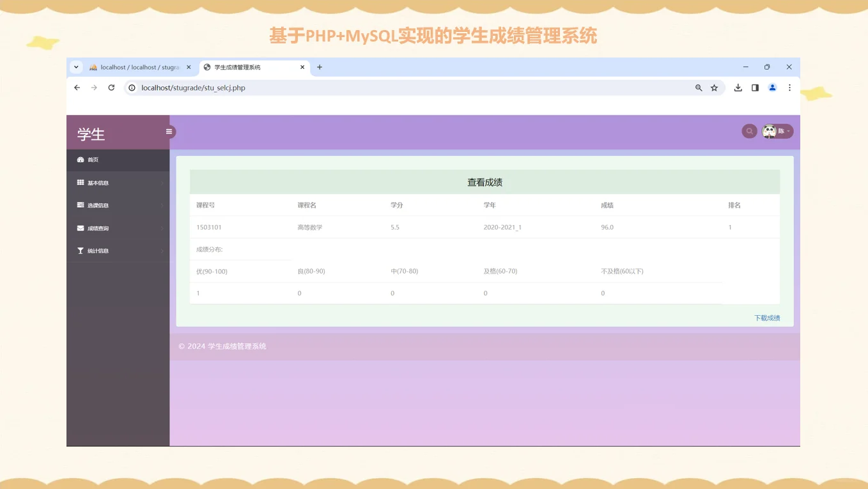The width and height of the screenshot is (868, 489).
Task: Click the 下载成绩 download link
Action: (x=766, y=318)
